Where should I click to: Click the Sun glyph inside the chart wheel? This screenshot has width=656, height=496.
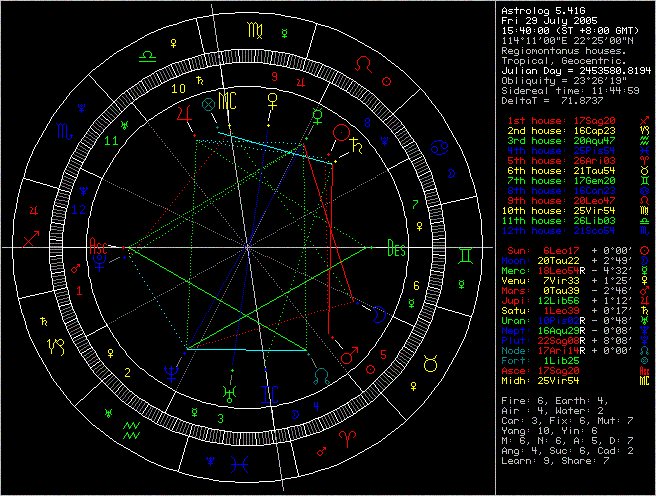pos(341,132)
